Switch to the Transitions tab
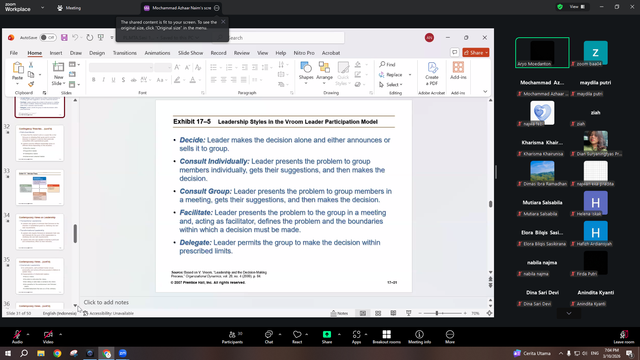The width and height of the screenshot is (640, 360). 124,53
